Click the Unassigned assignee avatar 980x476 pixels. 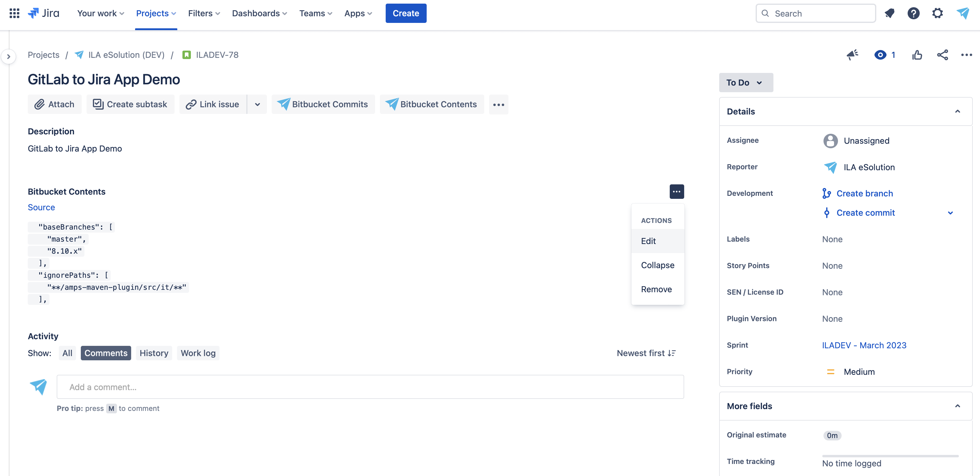tap(830, 141)
